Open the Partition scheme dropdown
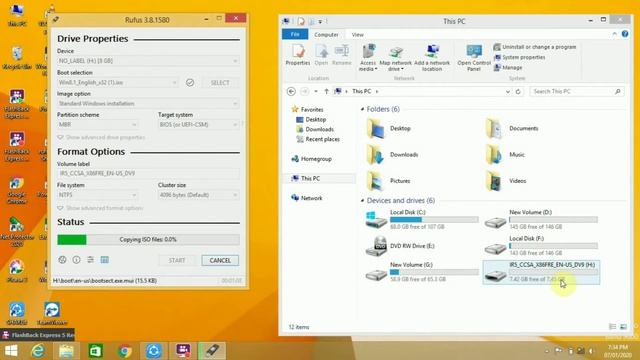This screenshot has height=360, width=640. point(98,124)
